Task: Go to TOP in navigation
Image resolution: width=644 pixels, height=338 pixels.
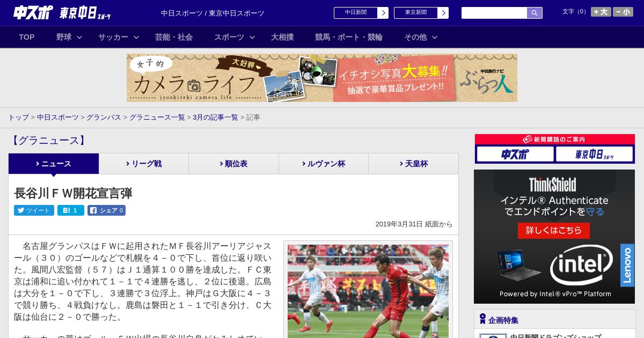Action: click(x=27, y=37)
